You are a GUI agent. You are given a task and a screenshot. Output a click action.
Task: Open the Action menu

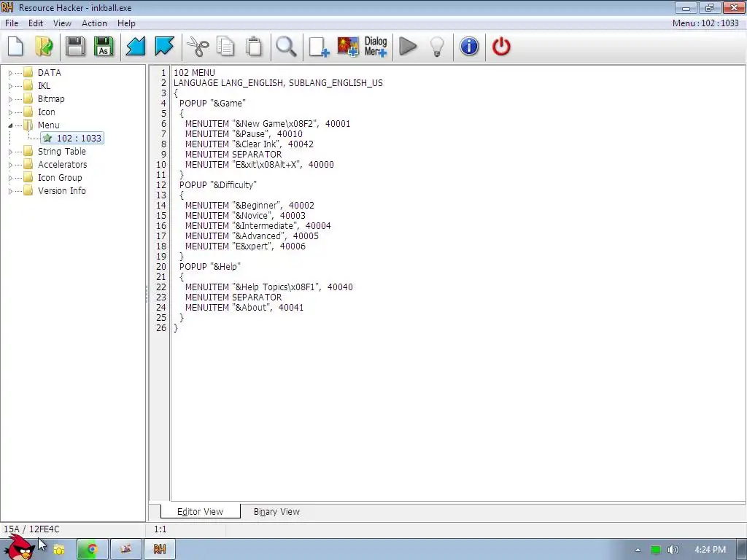click(x=94, y=23)
